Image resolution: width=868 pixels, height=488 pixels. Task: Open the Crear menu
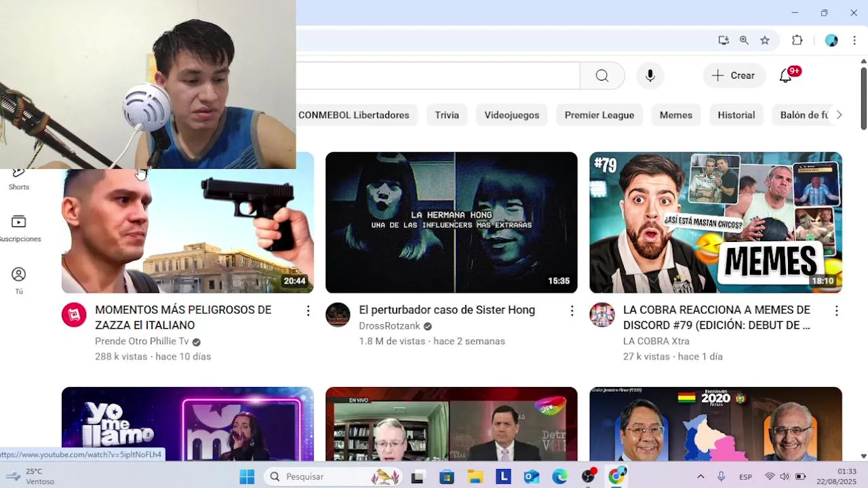pyautogui.click(x=734, y=76)
